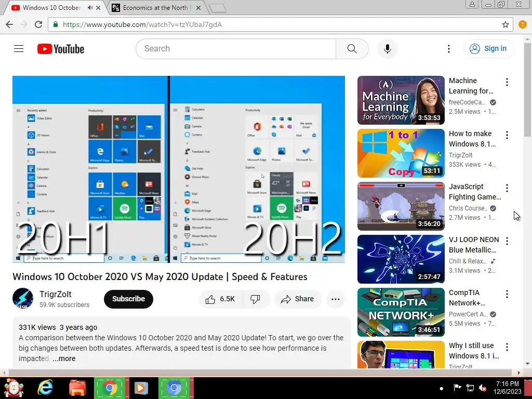
Task: Dislike the video with thumbs down
Action: tap(256, 299)
